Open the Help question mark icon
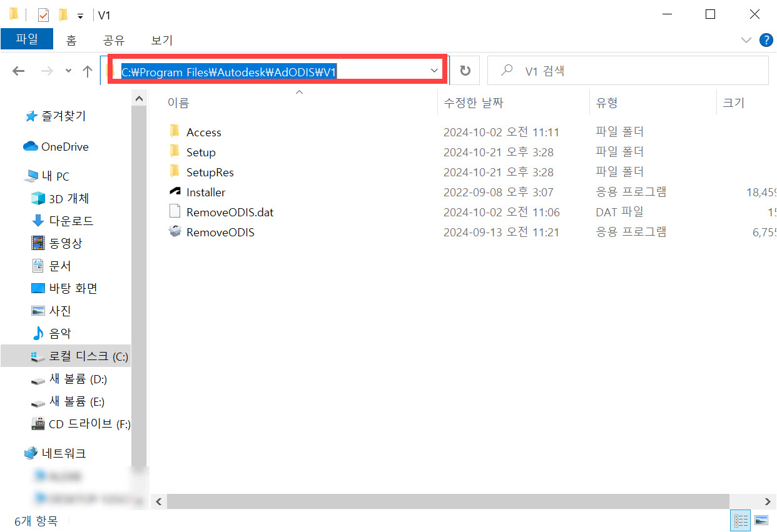This screenshot has width=777, height=532. pyautogui.click(x=766, y=40)
